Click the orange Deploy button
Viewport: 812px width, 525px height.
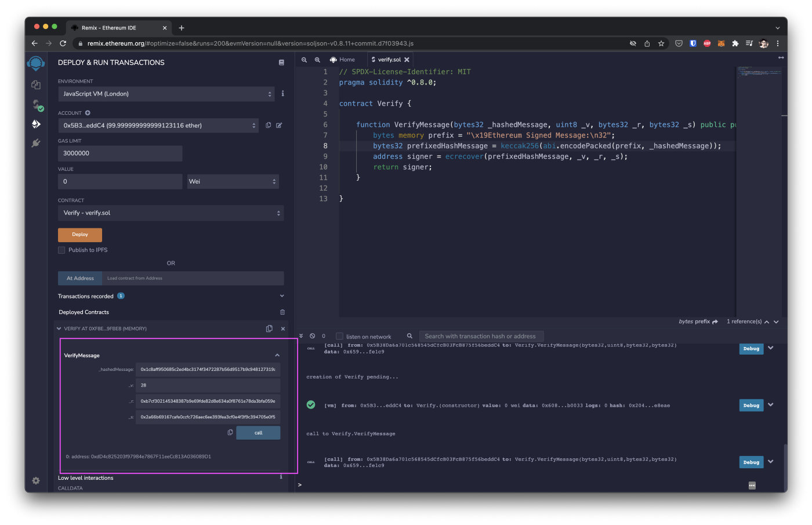(80, 235)
